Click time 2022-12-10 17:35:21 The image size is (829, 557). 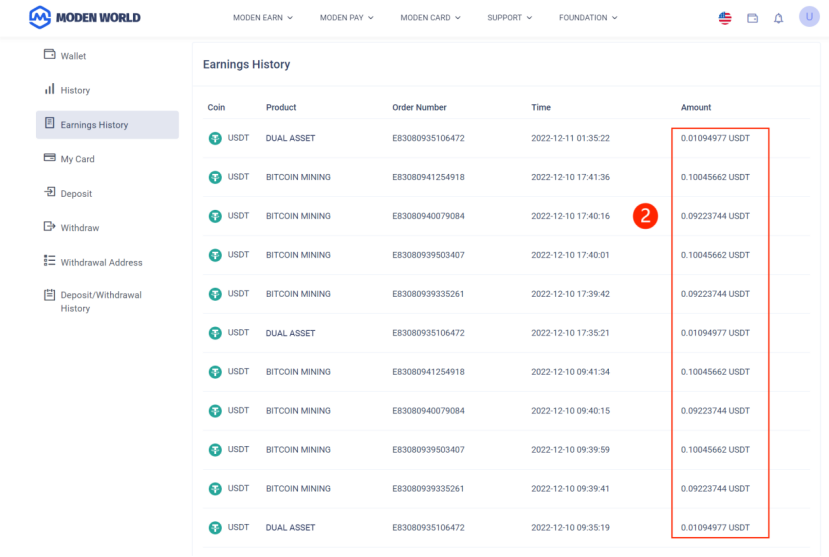pyautogui.click(x=570, y=333)
